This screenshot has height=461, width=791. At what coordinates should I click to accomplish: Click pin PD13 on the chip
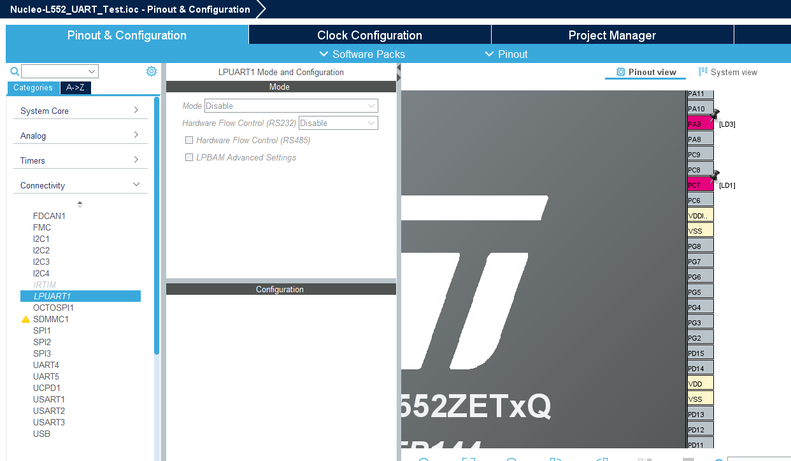pos(700,414)
